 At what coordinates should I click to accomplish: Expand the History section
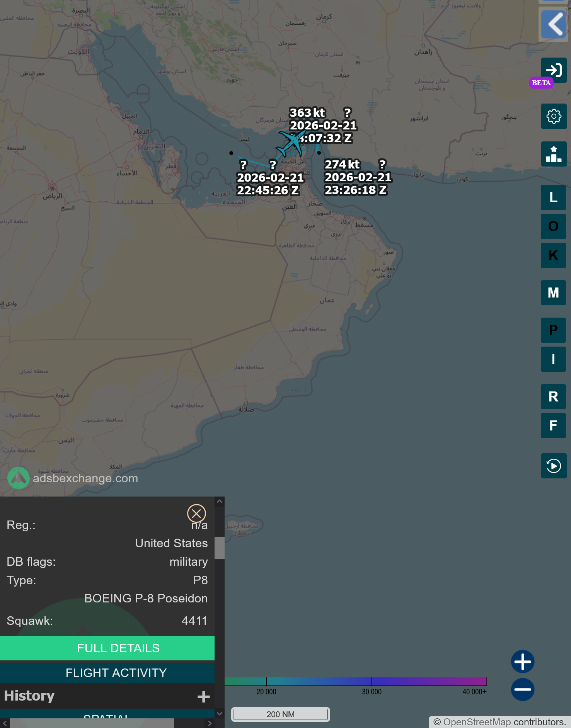coord(203,696)
